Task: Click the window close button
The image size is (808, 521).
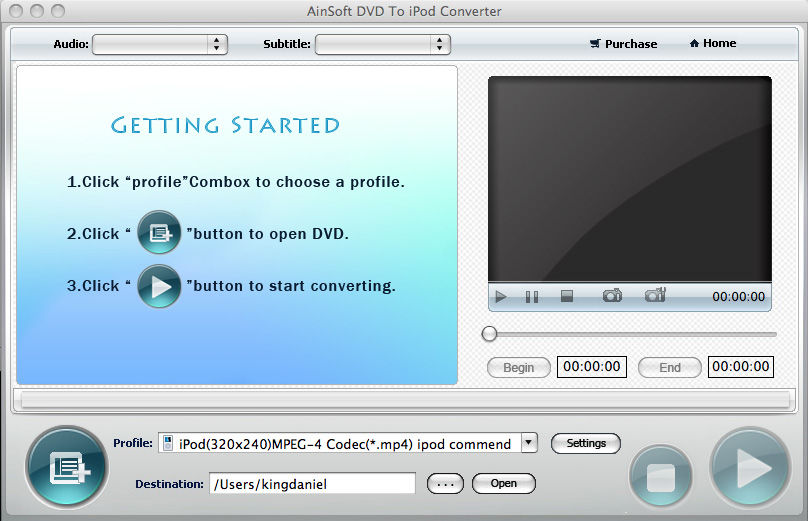Action: (16, 11)
